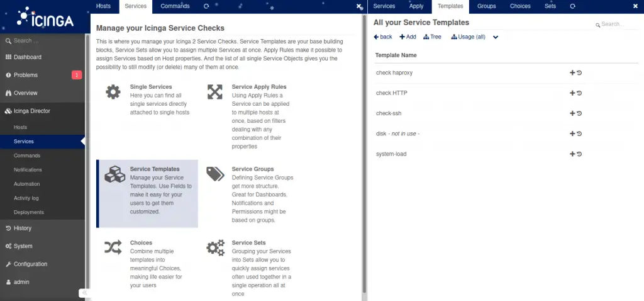The height and width of the screenshot is (301, 644).
Task: Click Usage (all) filter link
Action: click(468, 37)
